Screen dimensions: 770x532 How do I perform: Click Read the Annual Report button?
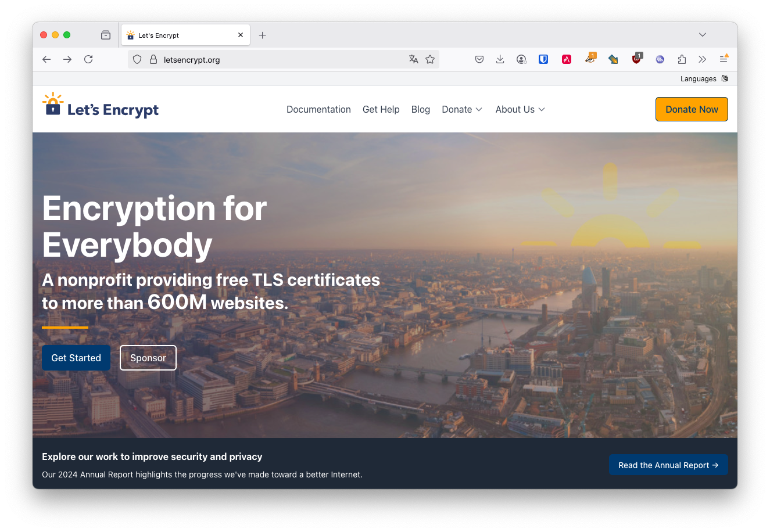point(668,465)
